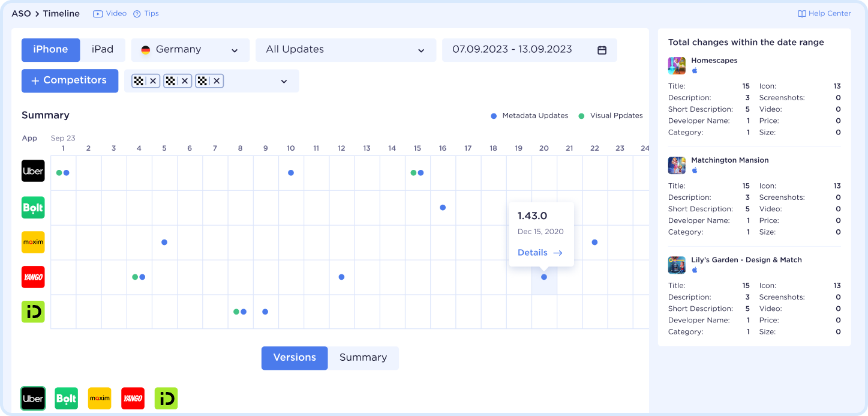
Task: Click the Yango app icon in timeline row
Action: coord(33,277)
